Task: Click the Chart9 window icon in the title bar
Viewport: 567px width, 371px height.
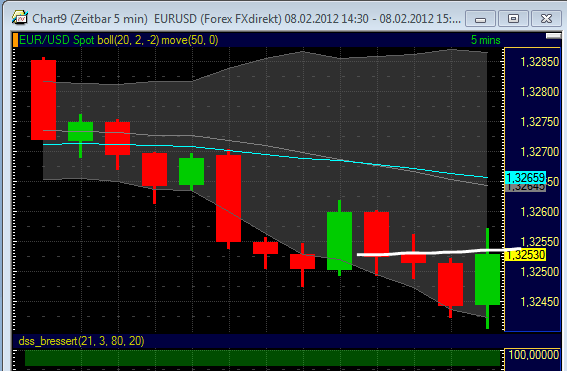Action: coord(20,17)
